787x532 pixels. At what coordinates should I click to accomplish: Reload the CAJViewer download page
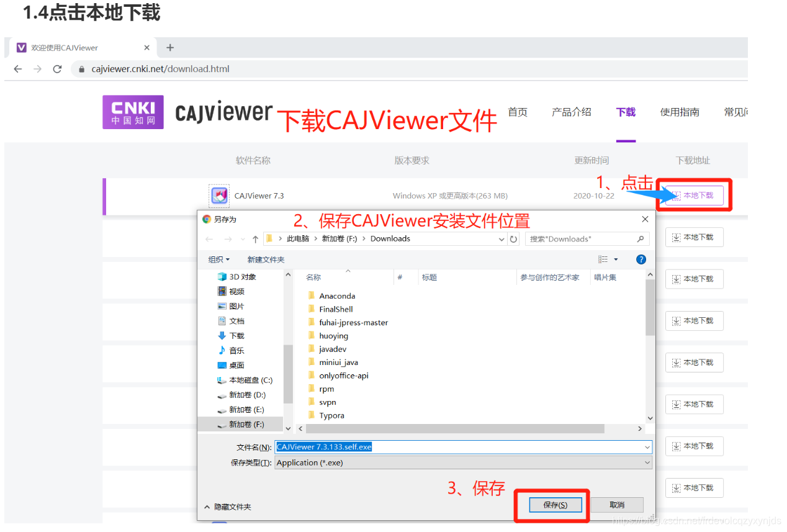tap(57, 69)
